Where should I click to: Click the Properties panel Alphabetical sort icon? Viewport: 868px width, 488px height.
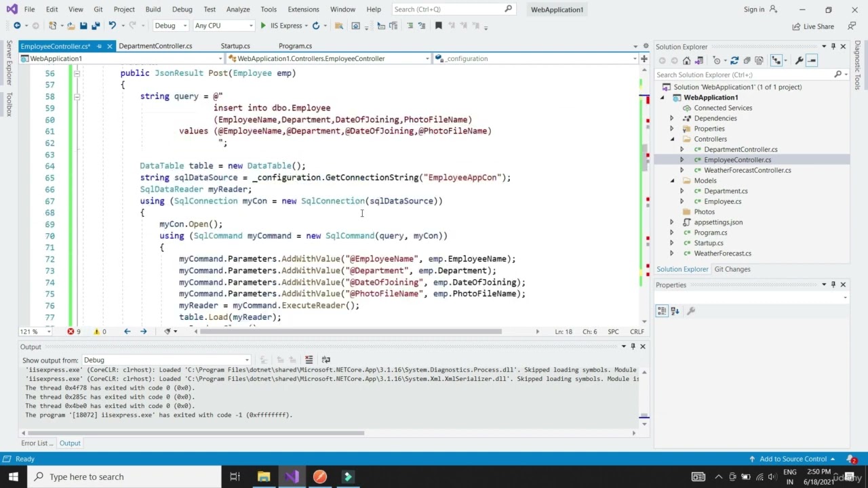click(x=675, y=311)
